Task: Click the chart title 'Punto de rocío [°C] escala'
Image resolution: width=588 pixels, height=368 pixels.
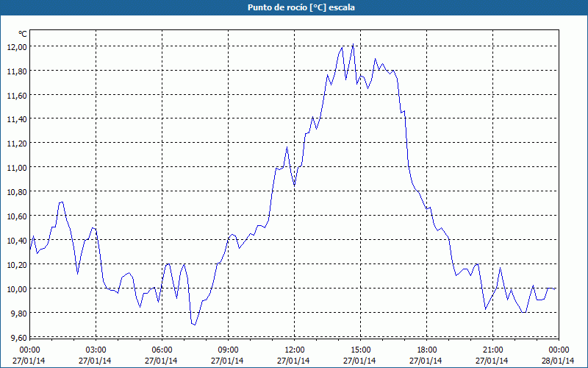Action: tap(301, 7)
